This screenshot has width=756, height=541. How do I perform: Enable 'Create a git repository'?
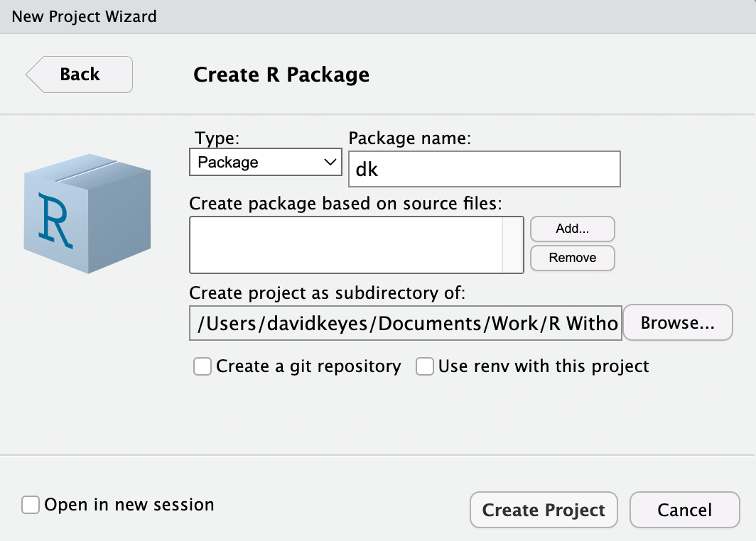pos(202,366)
